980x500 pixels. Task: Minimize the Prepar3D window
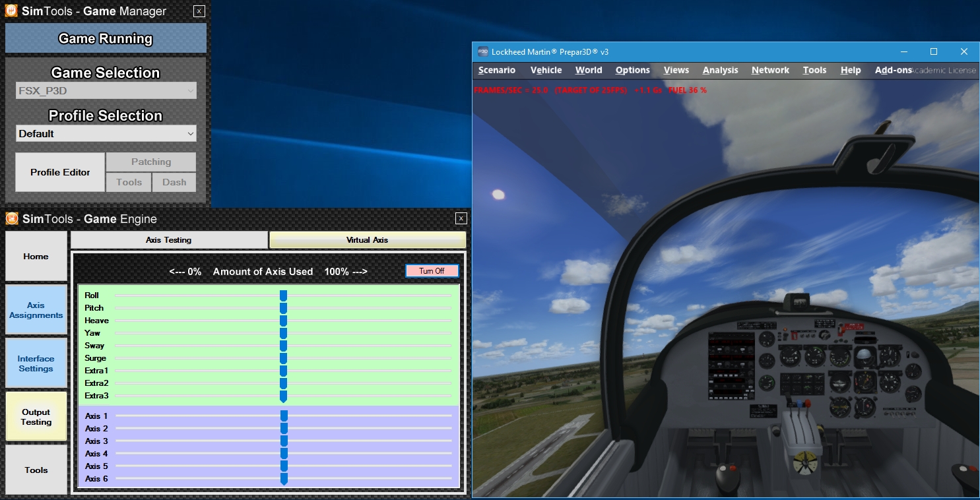click(x=903, y=51)
